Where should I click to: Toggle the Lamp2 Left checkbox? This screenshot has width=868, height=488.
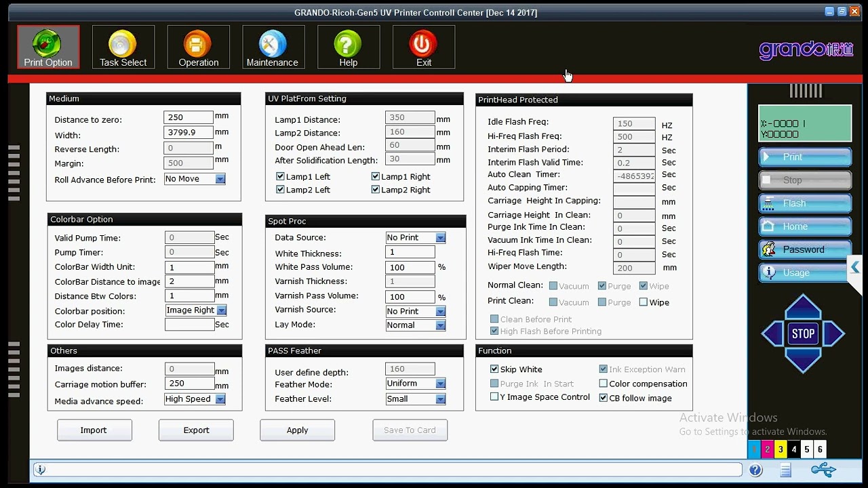(x=280, y=190)
